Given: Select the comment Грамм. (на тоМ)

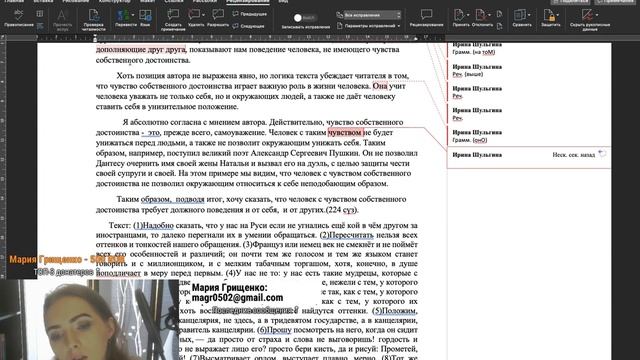Looking at the screenshot, I should point(473,52).
